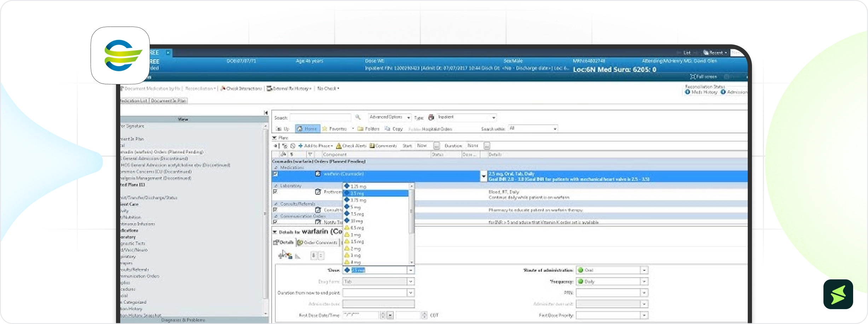Open the Search within dropdown
This screenshot has width=868, height=324.
pos(555,129)
